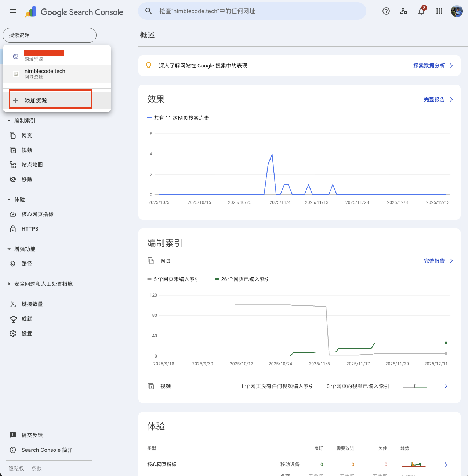The width and height of the screenshot is (468, 476).
Task: Select nimblecode.tech property from list
Action: [45, 74]
